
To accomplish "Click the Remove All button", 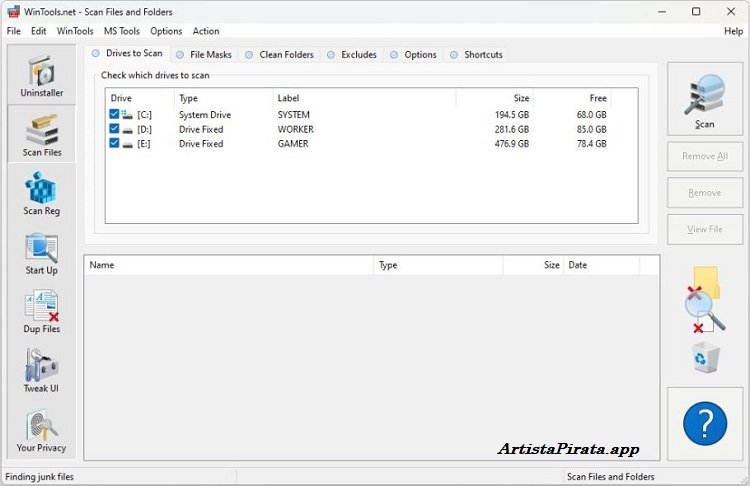I will point(705,156).
